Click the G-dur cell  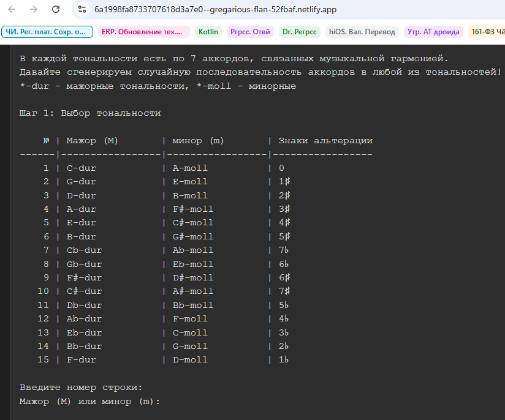point(81,181)
